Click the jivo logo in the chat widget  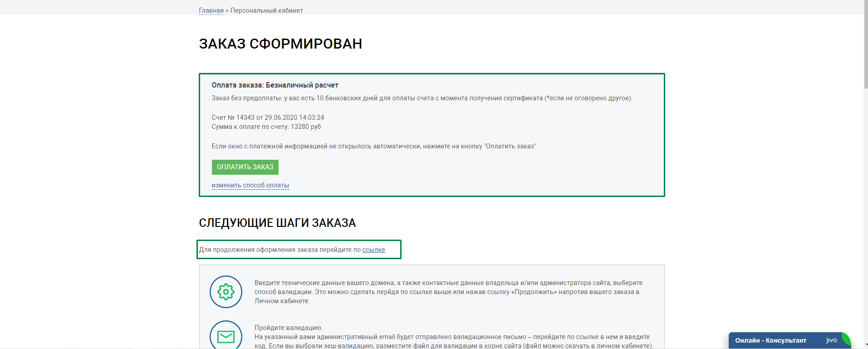click(831, 340)
